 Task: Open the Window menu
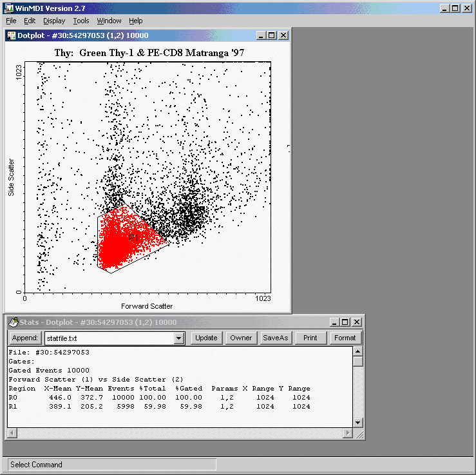coord(109,21)
